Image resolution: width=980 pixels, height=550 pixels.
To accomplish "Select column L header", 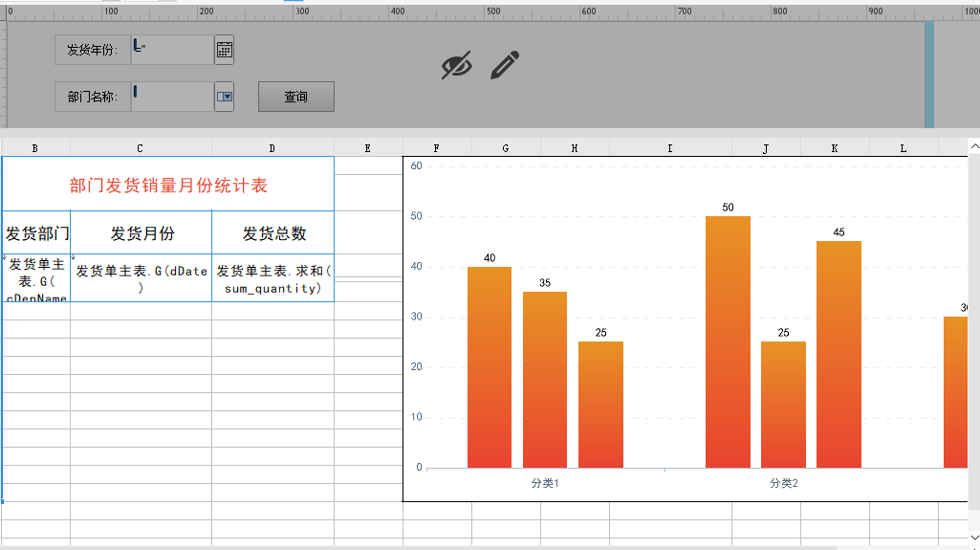I will point(904,148).
